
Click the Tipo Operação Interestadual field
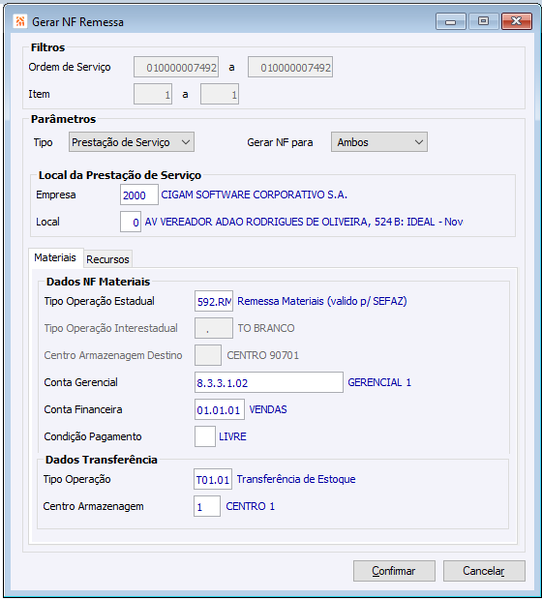click(x=214, y=328)
